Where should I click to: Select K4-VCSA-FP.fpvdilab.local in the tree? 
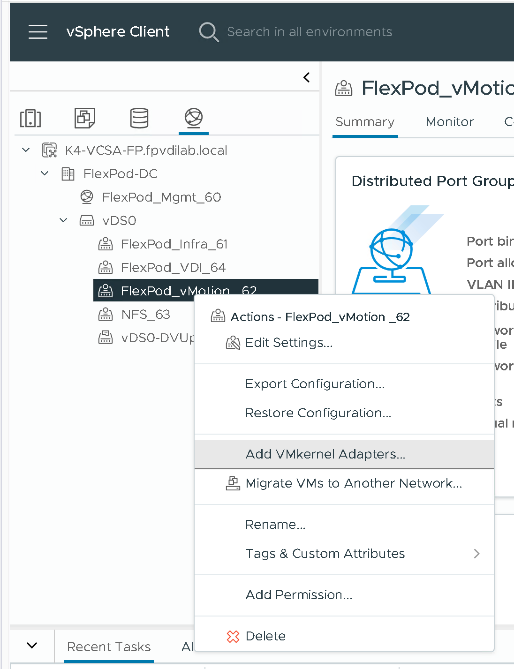146,151
